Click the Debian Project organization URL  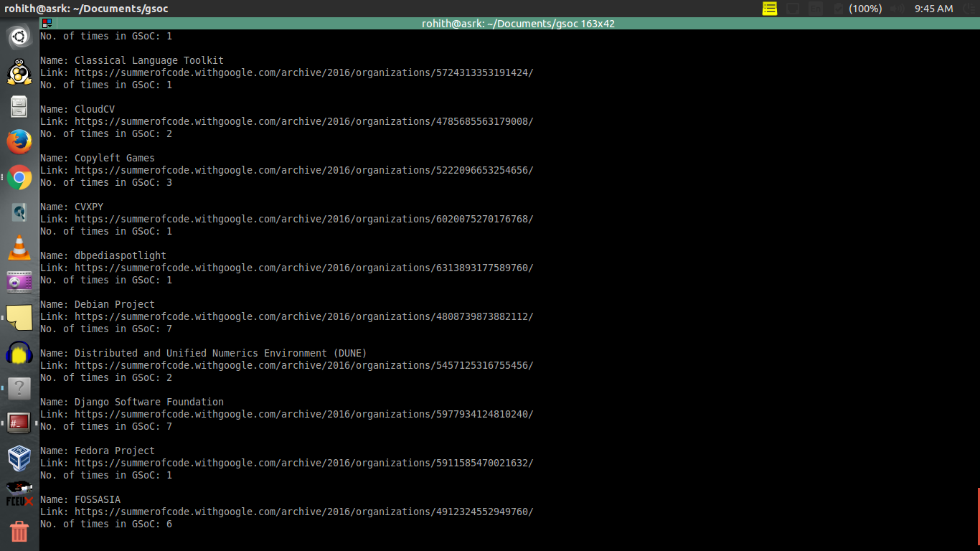click(x=304, y=316)
